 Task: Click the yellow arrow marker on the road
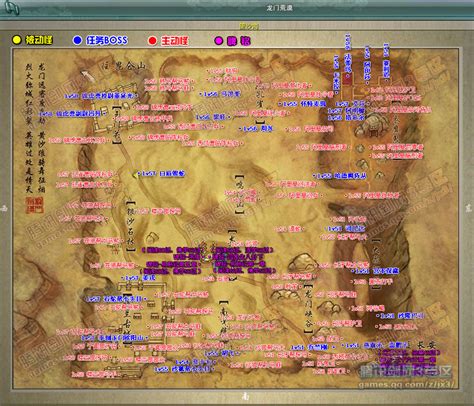(x=135, y=174)
